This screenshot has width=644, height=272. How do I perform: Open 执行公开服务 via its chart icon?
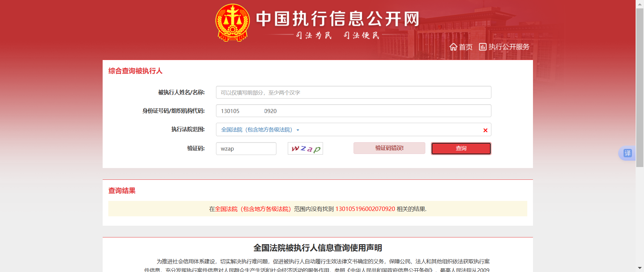pos(482,47)
